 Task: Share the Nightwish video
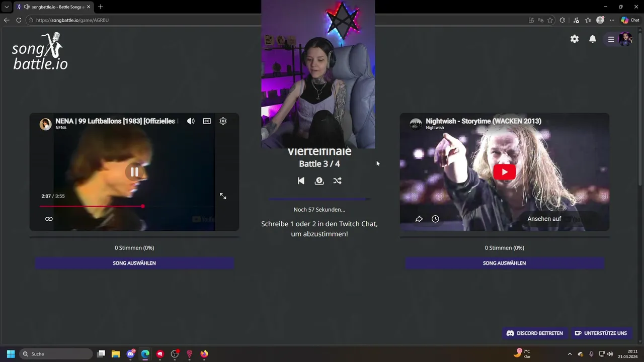[419, 219]
